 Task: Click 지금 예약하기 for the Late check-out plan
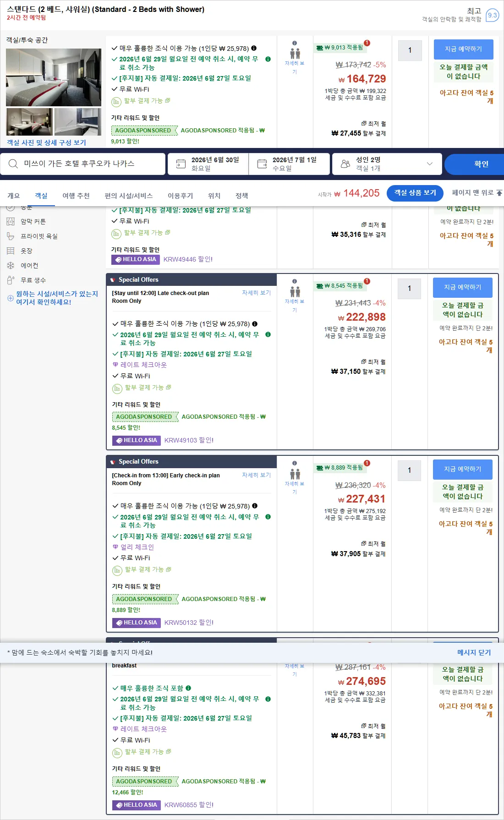463,287
